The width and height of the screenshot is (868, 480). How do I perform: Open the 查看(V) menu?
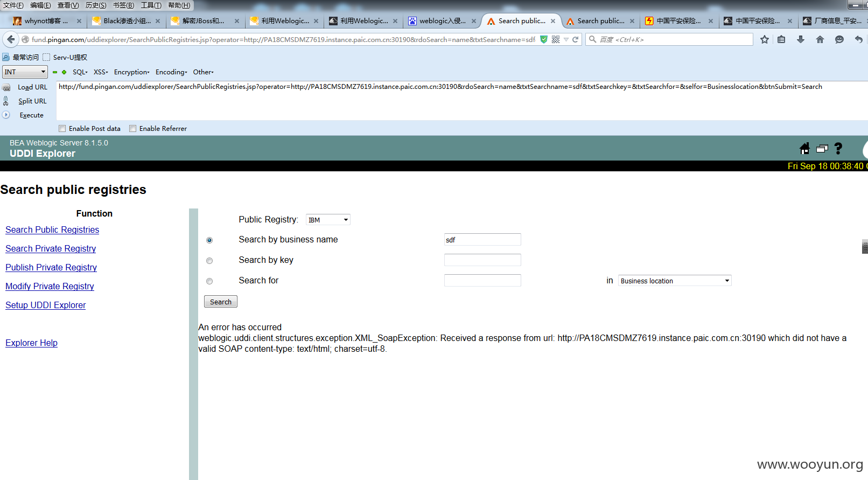[68, 5]
